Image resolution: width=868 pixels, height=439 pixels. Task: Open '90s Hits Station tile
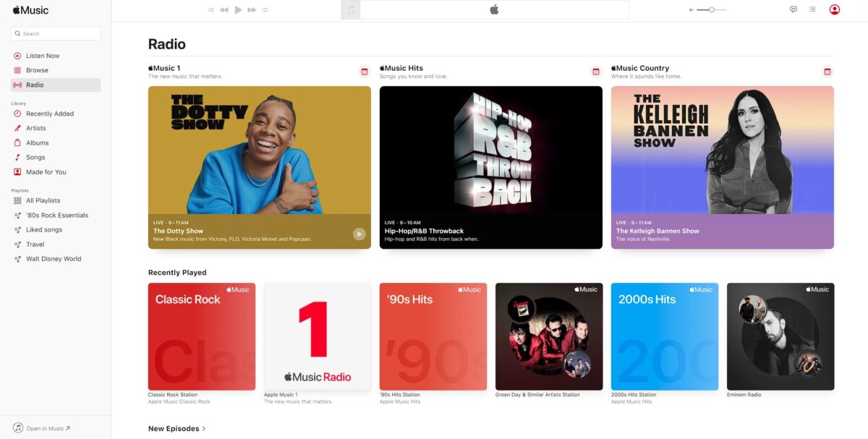(433, 336)
